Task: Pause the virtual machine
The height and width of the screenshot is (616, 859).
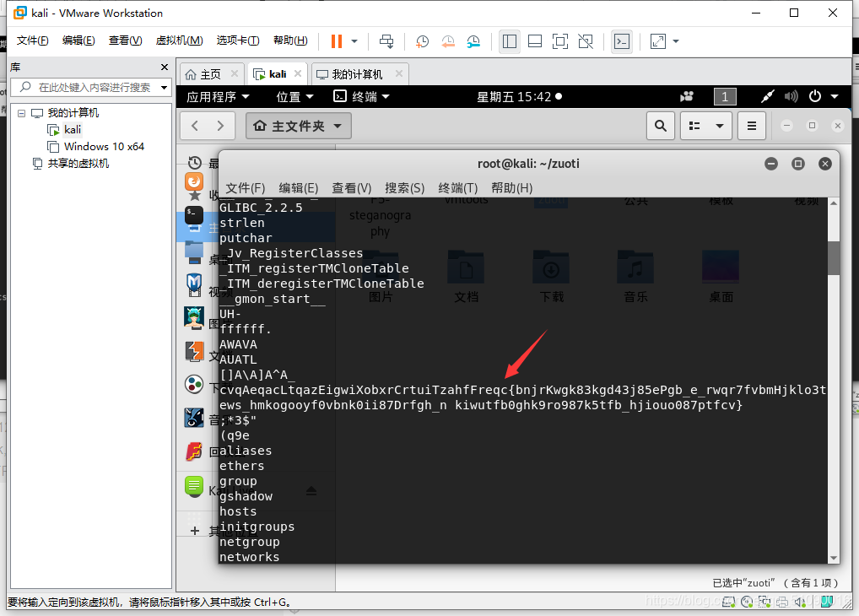Action: pos(337,41)
